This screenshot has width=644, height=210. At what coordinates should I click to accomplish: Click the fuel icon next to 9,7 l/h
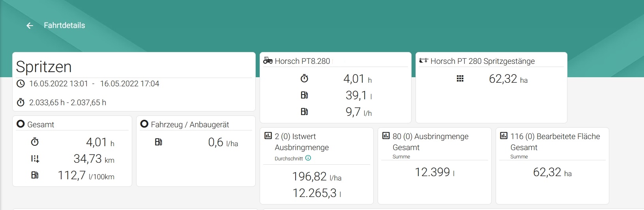point(304,112)
